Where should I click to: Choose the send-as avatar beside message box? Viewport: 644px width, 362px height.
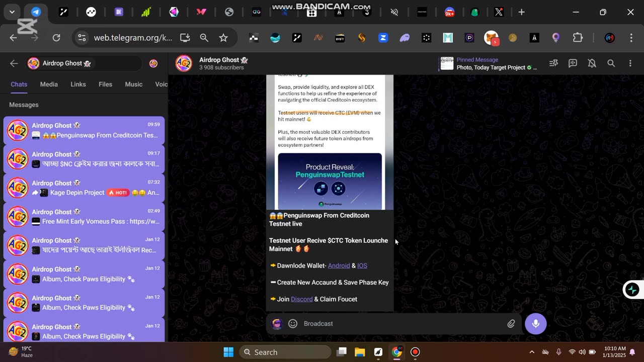[x=277, y=324]
